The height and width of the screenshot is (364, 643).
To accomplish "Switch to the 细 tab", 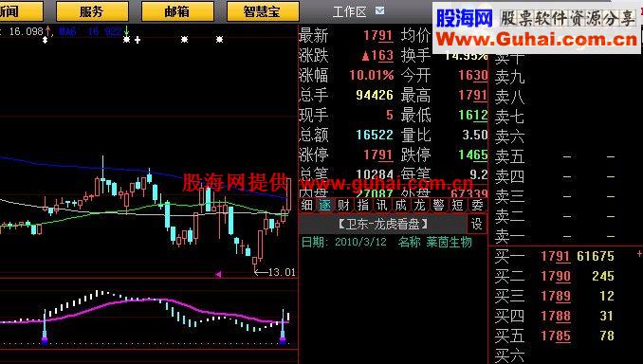I will [x=306, y=205].
